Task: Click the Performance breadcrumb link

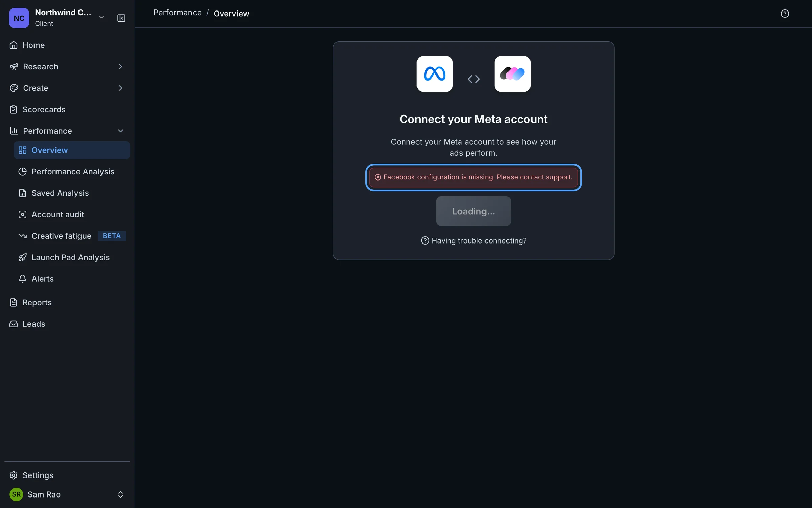Action: coord(177,13)
